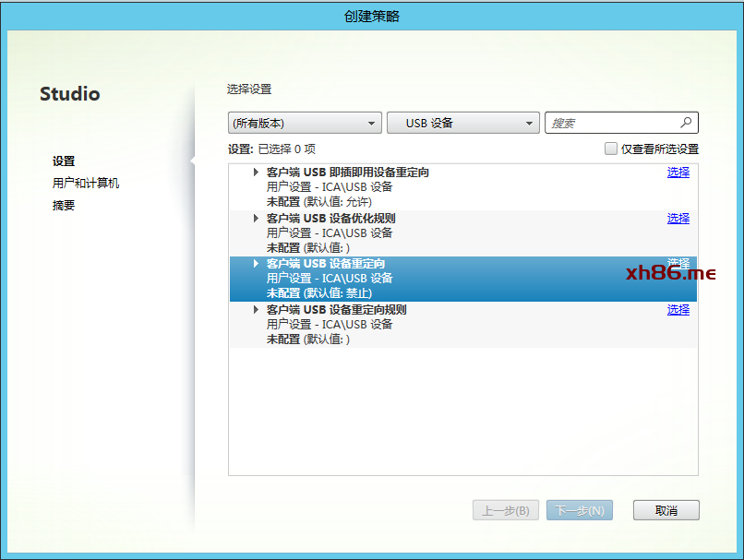Click into the 搜索 search field
Viewport: 744px width, 560px height.
609,123
